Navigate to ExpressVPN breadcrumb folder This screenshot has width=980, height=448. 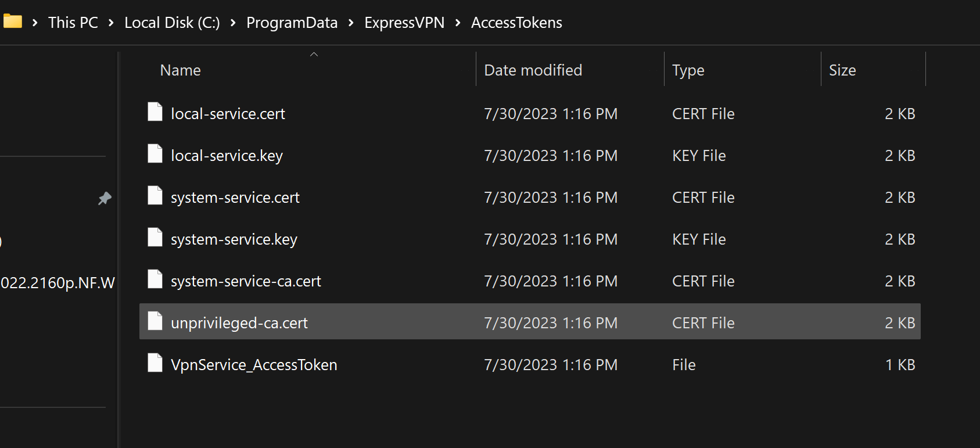404,23
